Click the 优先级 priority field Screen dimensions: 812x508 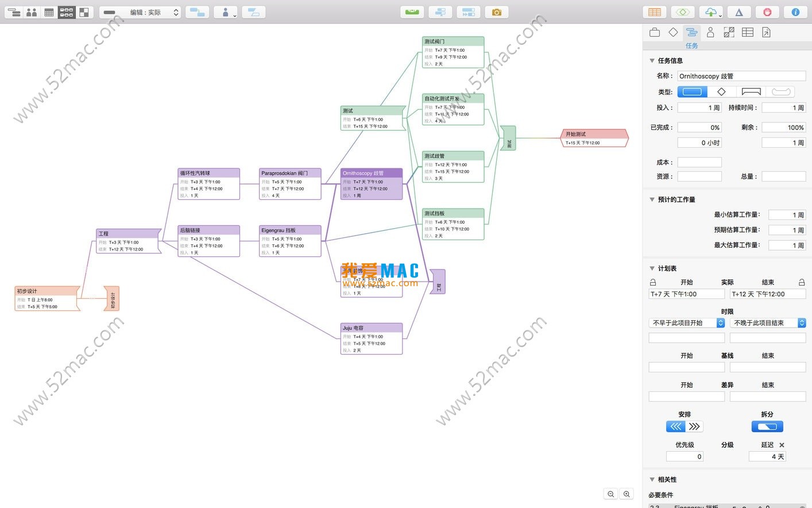pos(685,456)
